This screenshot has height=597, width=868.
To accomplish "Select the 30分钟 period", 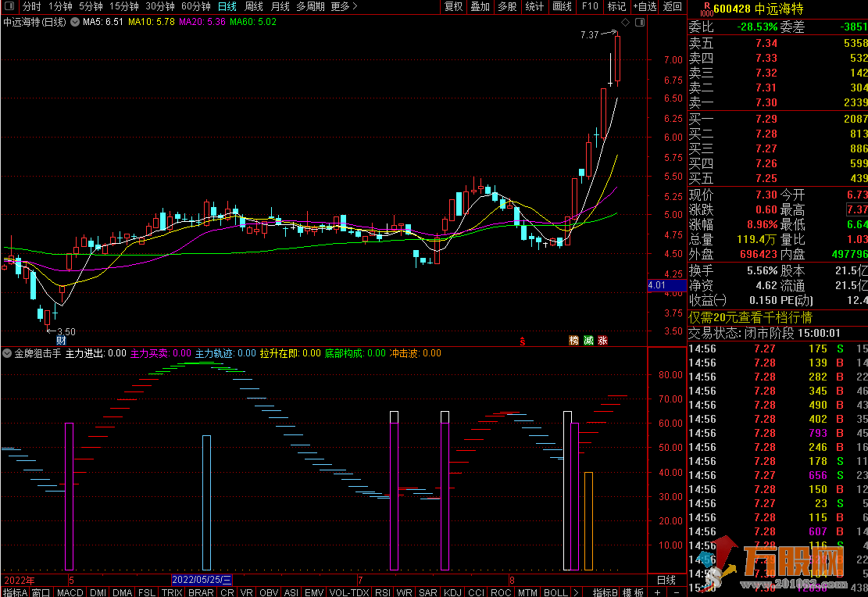I will point(160,7).
